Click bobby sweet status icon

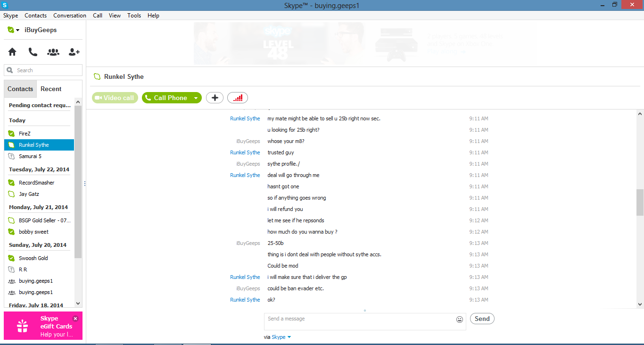pyautogui.click(x=12, y=232)
